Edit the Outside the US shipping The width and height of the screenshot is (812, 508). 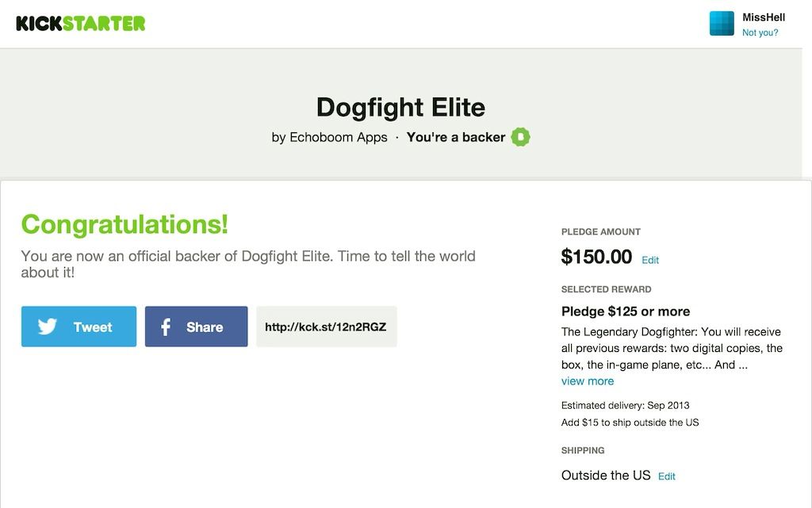click(667, 476)
